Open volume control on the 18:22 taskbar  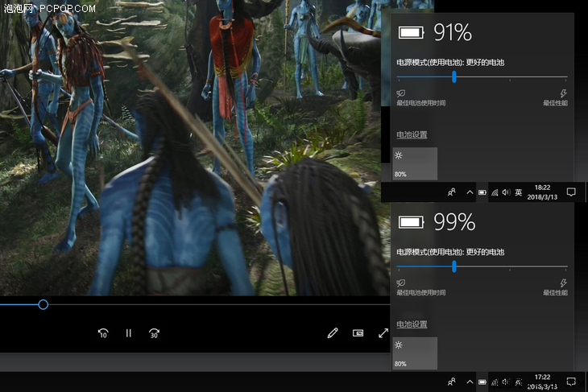point(506,192)
